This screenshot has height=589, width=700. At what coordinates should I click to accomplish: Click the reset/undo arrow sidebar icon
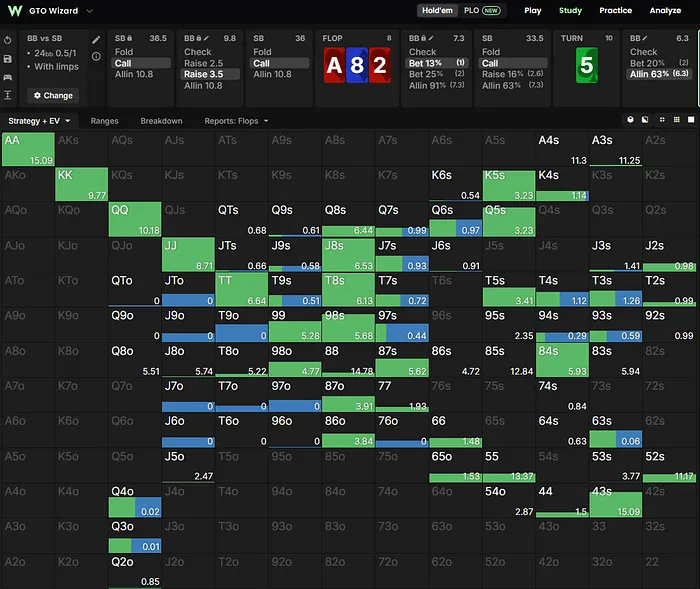point(8,40)
